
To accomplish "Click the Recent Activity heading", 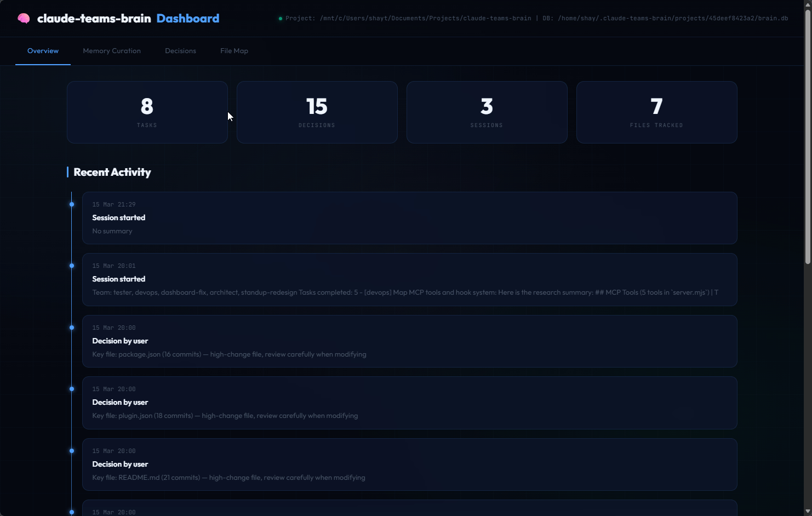I will (112, 172).
